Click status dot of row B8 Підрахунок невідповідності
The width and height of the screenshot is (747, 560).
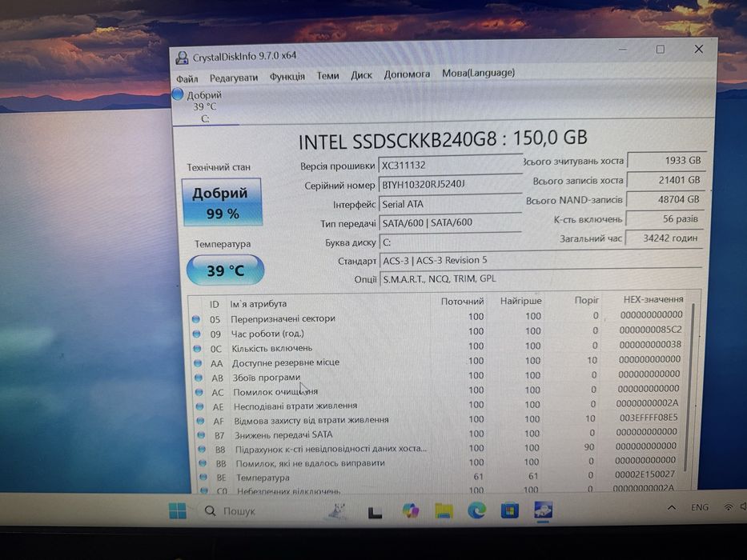[x=202, y=449]
